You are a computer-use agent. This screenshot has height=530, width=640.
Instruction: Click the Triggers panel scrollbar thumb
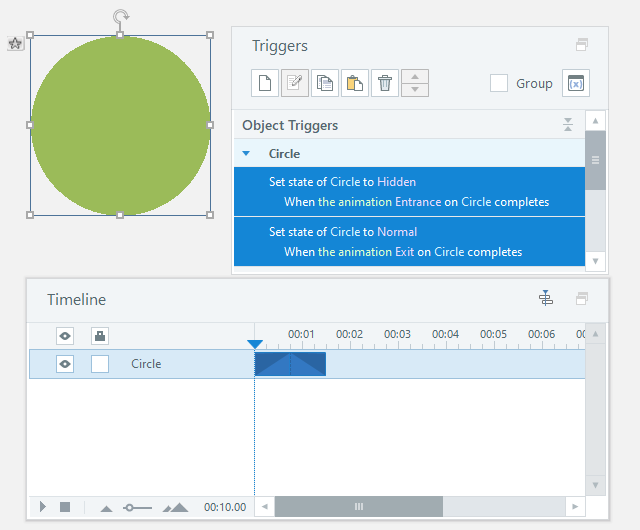(x=595, y=160)
